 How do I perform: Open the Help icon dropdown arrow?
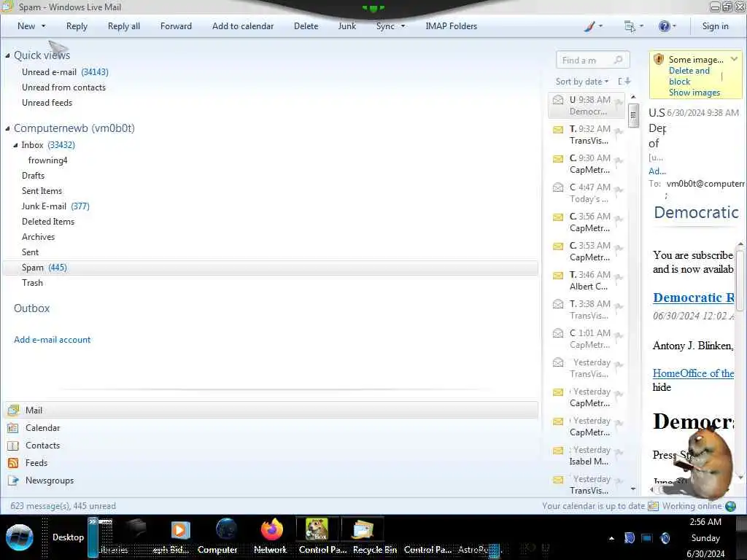tap(674, 26)
